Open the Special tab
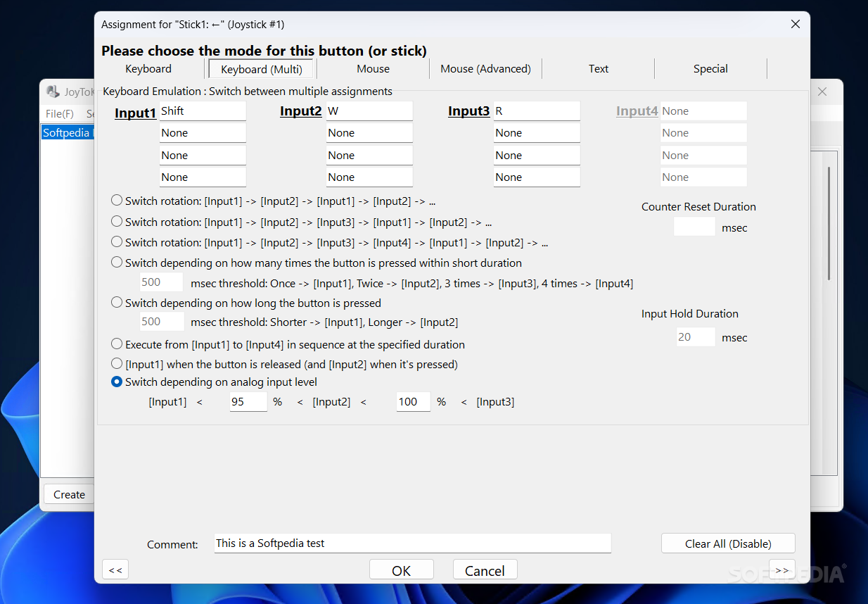868x604 pixels. point(710,69)
